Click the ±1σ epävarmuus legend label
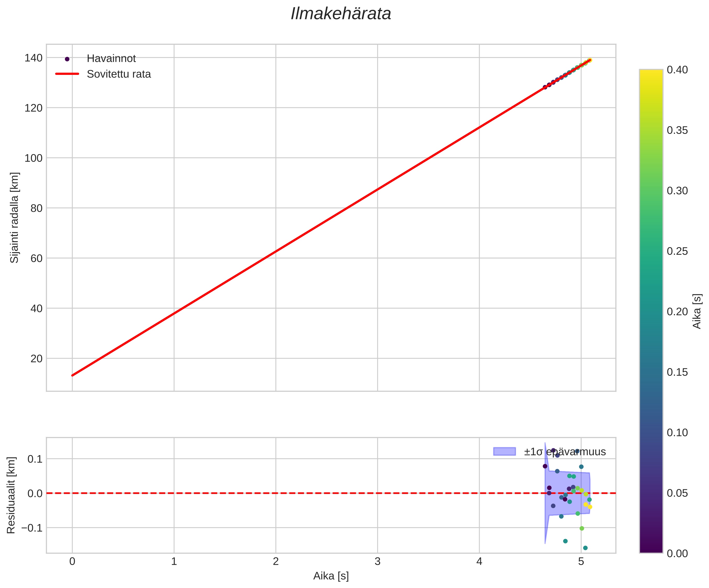 click(x=565, y=452)
